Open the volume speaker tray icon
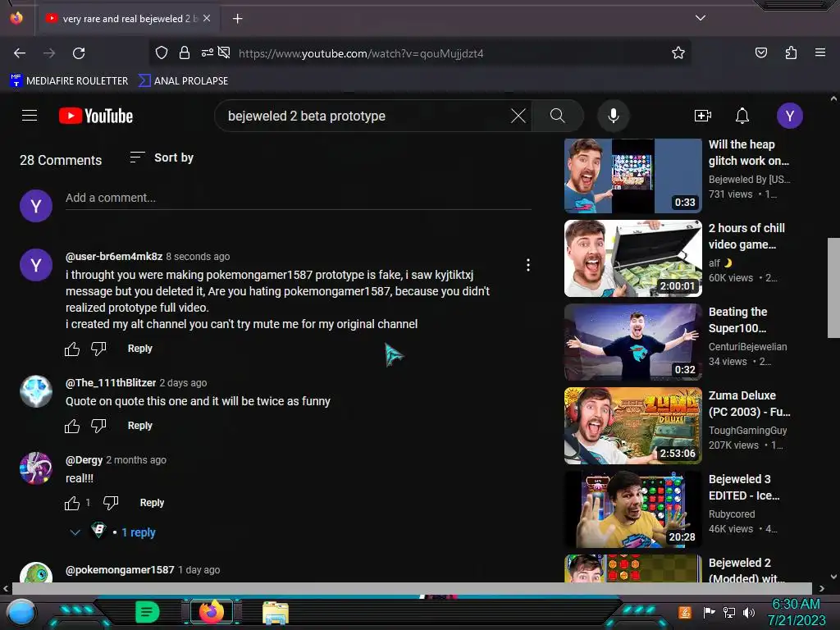 (x=749, y=612)
